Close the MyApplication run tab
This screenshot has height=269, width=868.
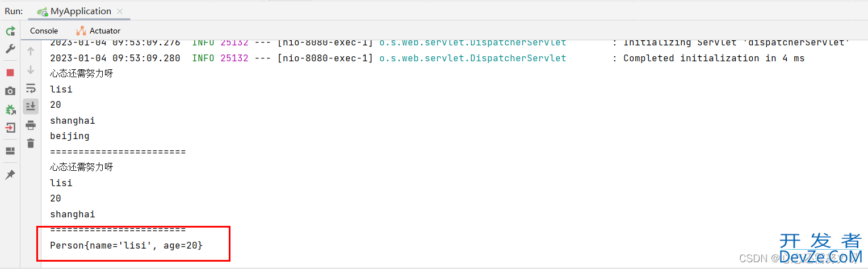pyautogui.click(x=119, y=11)
